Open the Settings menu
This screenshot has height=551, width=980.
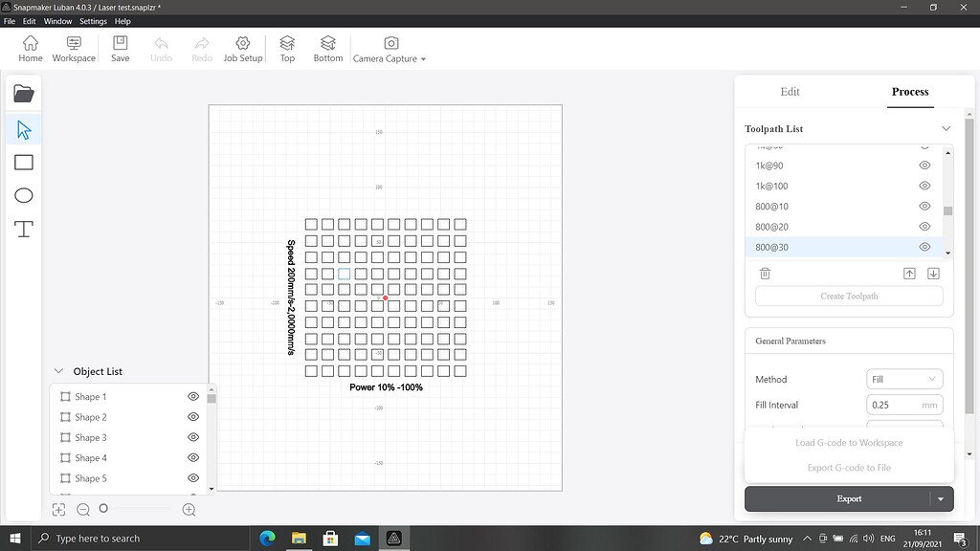(x=92, y=20)
